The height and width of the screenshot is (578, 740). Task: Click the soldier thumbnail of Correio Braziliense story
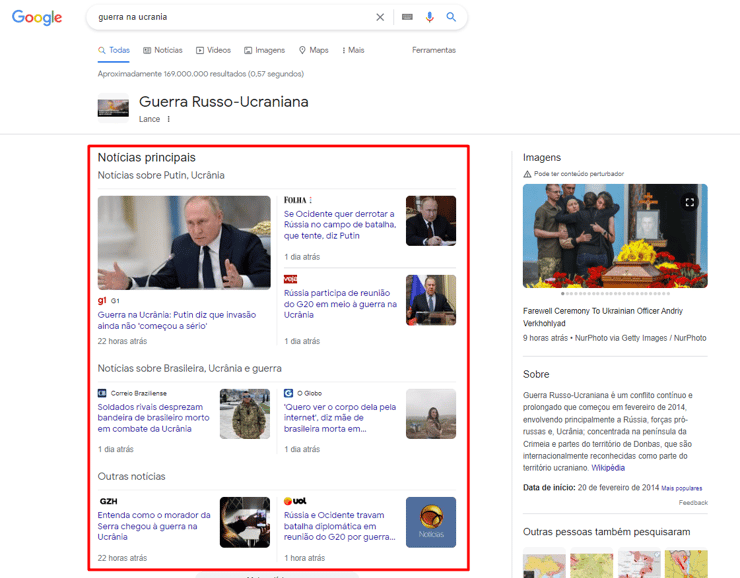(x=245, y=414)
